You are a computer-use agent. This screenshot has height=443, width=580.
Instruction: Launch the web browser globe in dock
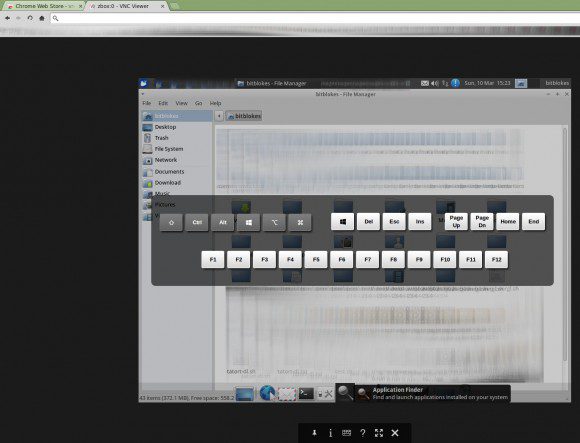tap(267, 393)
